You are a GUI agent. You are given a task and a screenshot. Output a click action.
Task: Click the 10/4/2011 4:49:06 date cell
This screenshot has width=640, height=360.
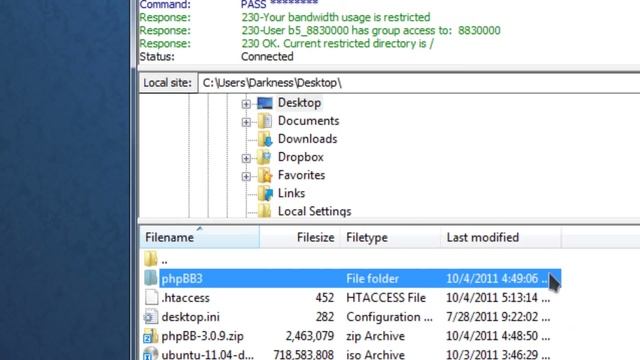497,279
